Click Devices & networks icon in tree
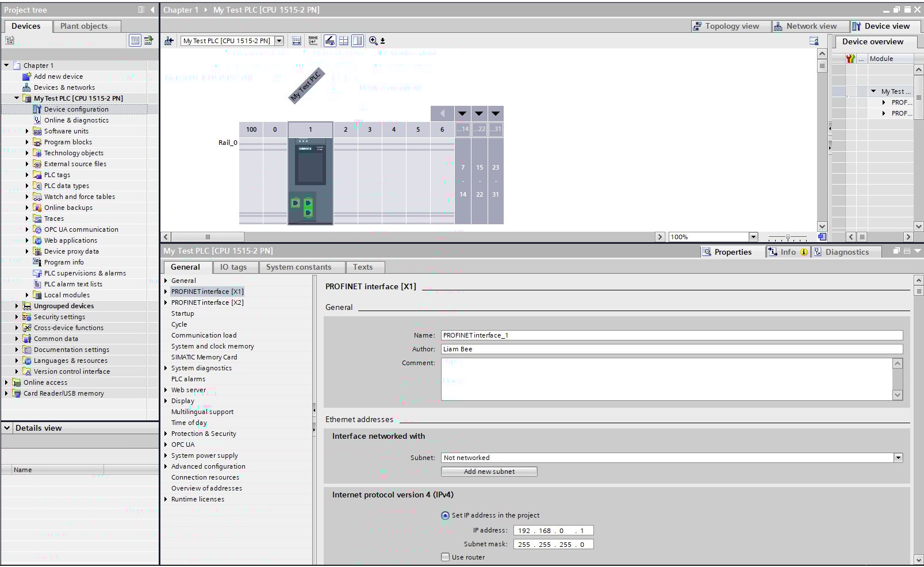 click(x=26, y=87)
